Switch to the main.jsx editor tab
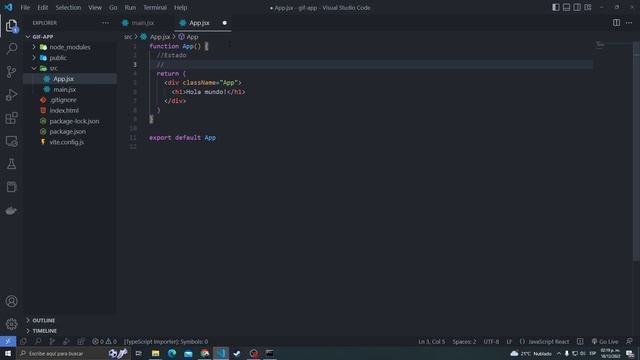 point(146,23)
